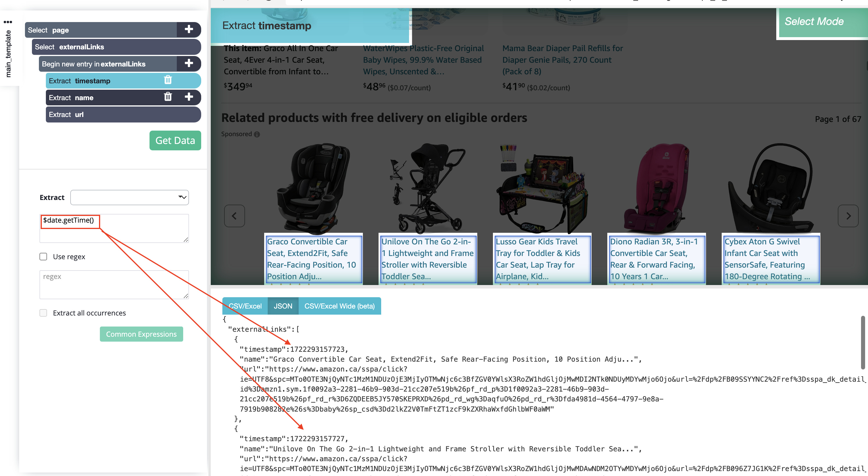868x476 pixels.
Task: Click the Get Data button
Action: (x=175, y=140)
